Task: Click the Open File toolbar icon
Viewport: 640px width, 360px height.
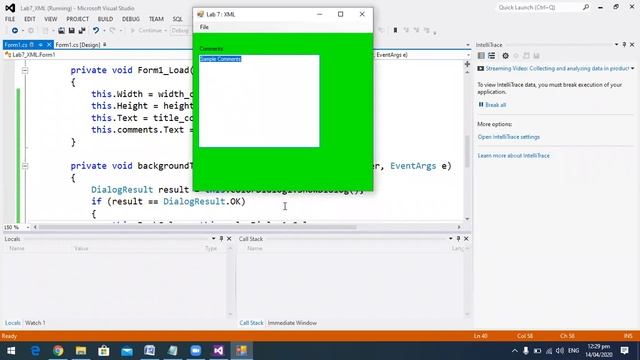Action: [x=61, y=31]
